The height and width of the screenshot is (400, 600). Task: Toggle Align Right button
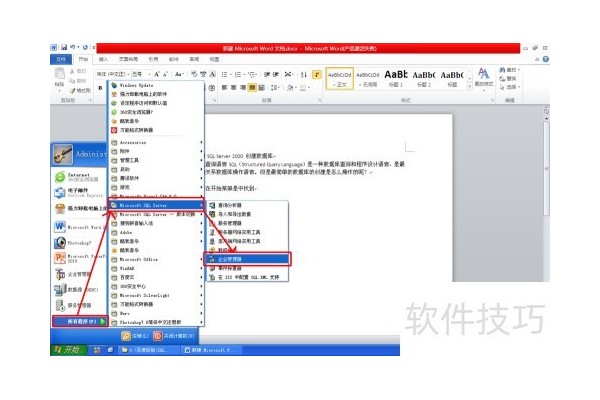[x=243, y=88]
